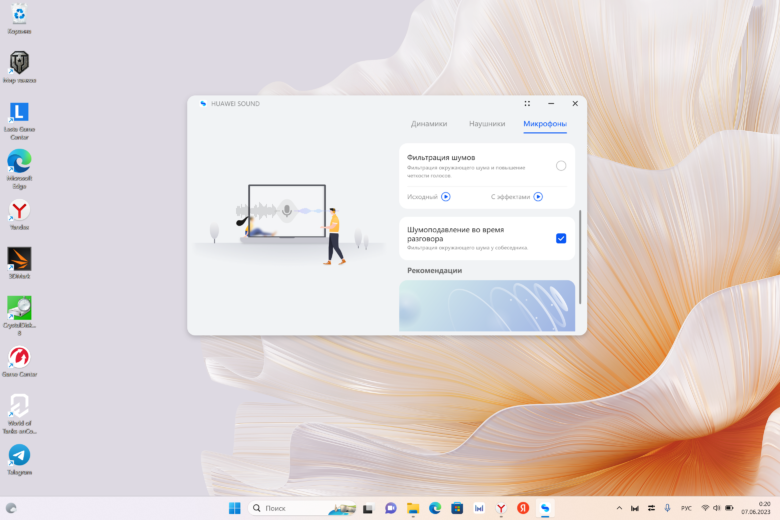This screenshot has height=520, width=780.
Task: Click the taskbar search field Поиск
Action: pyautogui.click(x=301, y=508)
